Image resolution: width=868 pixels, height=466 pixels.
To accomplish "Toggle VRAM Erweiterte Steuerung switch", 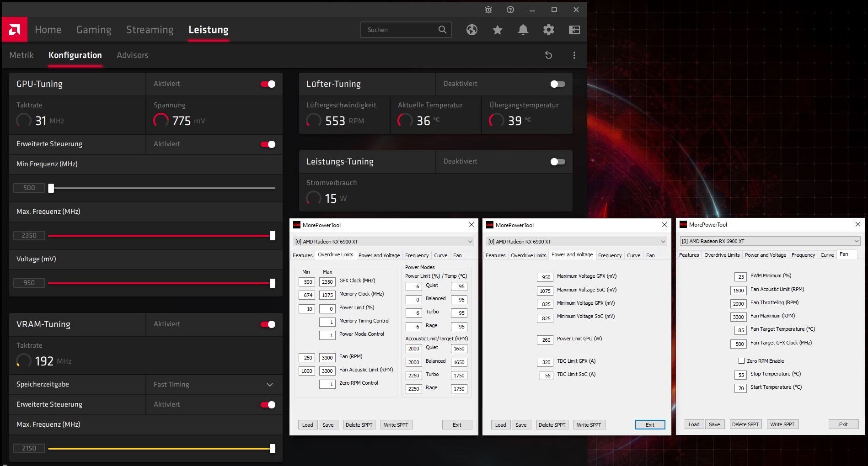I will 268,405.
